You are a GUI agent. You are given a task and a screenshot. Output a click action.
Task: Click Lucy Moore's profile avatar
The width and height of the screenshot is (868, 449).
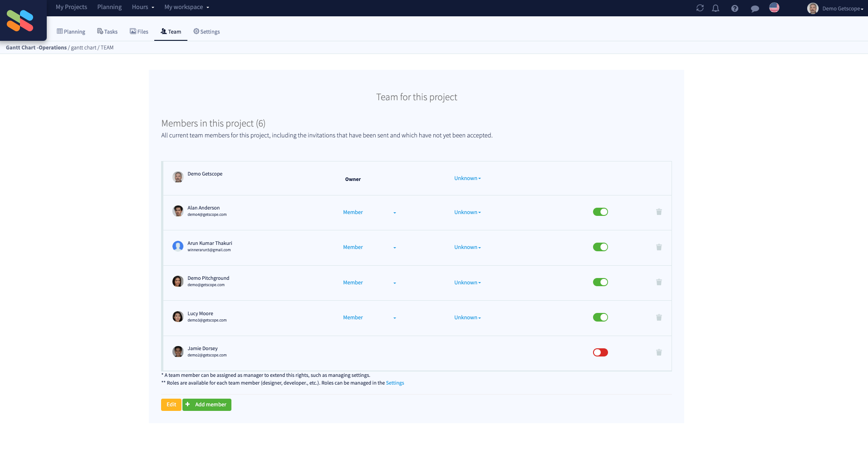(x=178, y=317)
